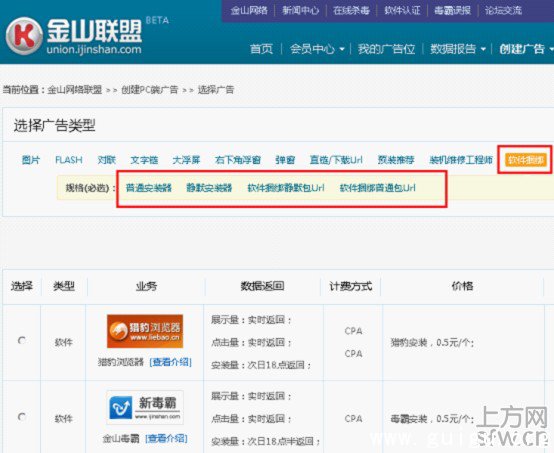Viewport: 554px width, 453px height.
Task: Select the 大浮屏 ad type tab
Action: point(186,160)
